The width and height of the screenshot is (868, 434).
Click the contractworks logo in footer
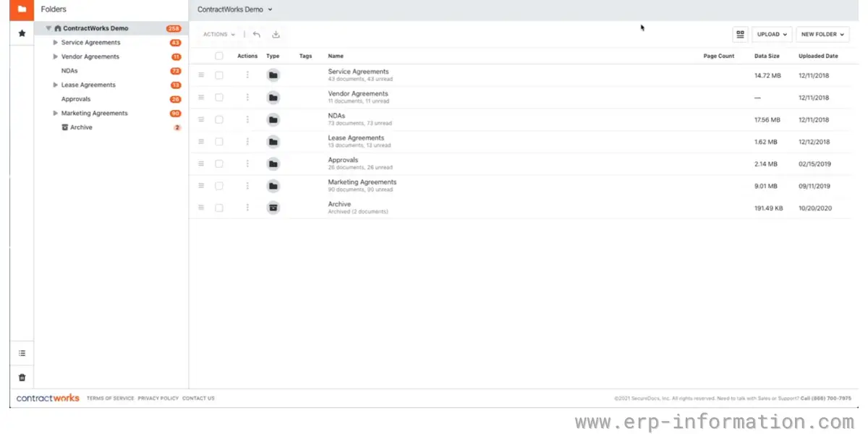coord(48,398)
